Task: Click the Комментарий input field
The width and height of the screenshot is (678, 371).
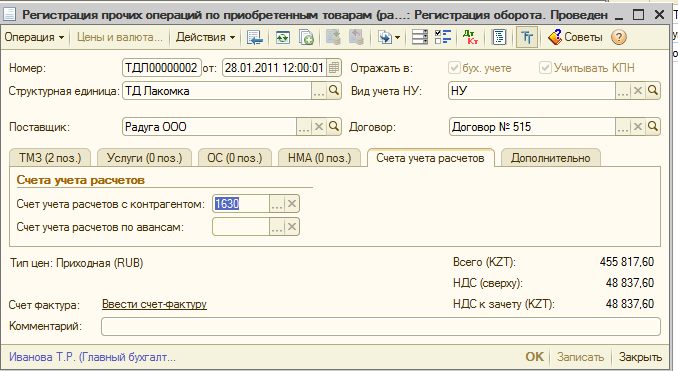Action: point(381,326)
